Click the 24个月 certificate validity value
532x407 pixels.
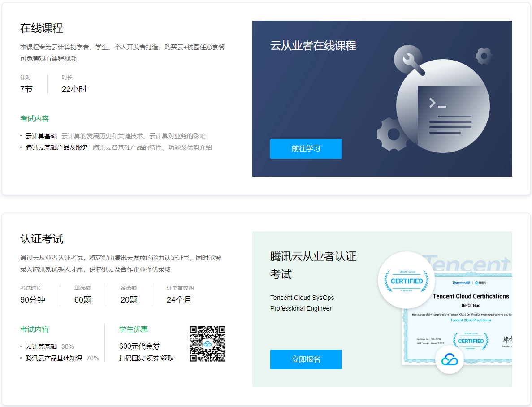(179, 300)
